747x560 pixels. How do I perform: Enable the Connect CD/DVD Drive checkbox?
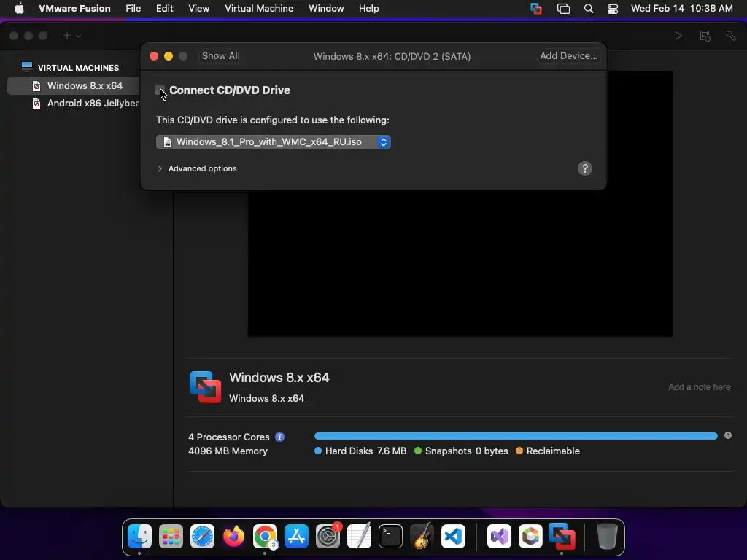click(160, 90)
